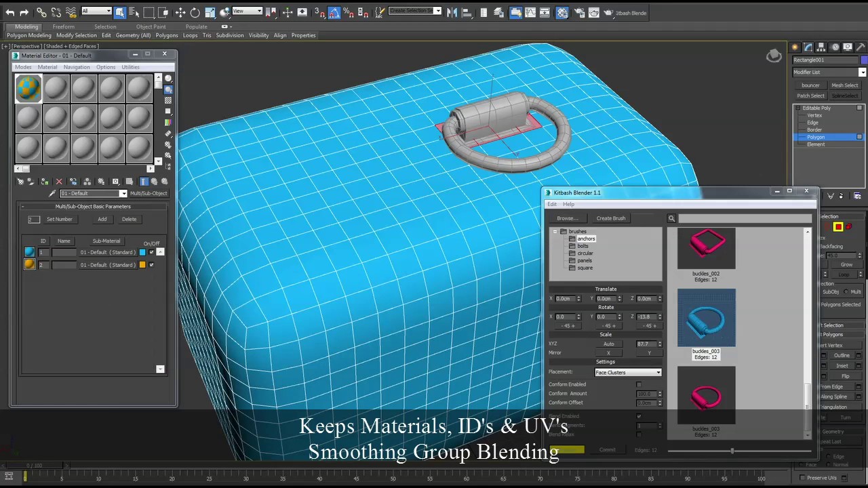Open selection filter All dropdown
Image resolution: width=868 pixels, height=488 pixels.
pos(96,11)
